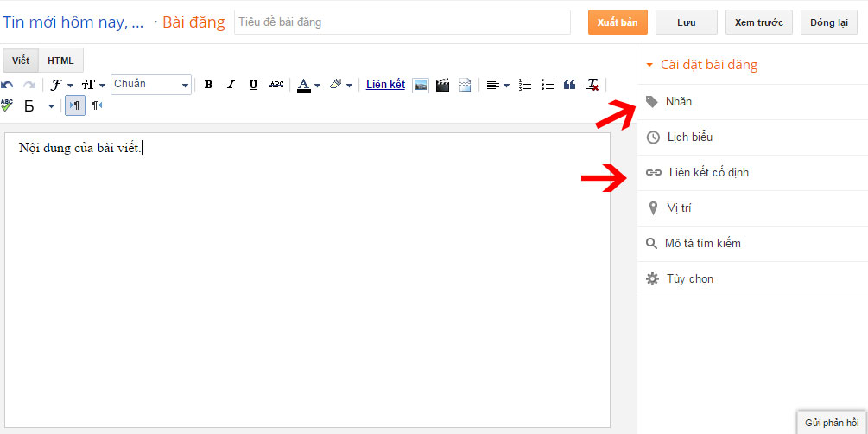The width and height of the screenshot is (868, 434).
Task: Insert an image into the post
Action: tap(421, 85)
